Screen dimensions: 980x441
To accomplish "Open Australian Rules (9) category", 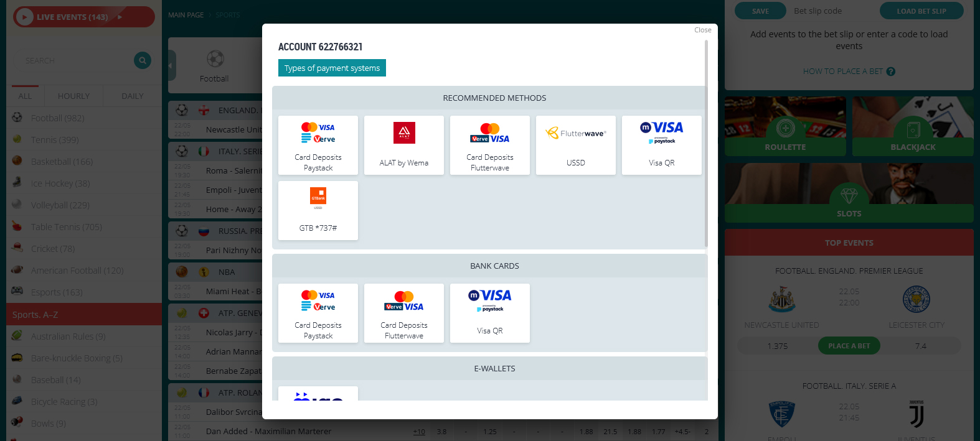I will pyautogui.click(x=84, y=337).
